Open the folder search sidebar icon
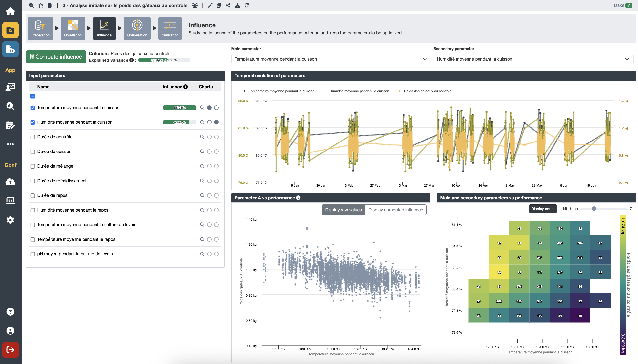The image size is (638, 364). pyautogui.click(x=10, y=30)
